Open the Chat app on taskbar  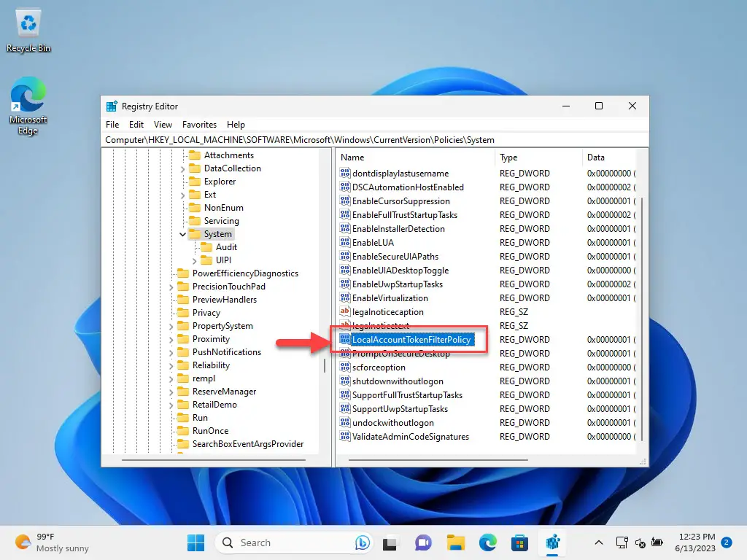point(422,542)
